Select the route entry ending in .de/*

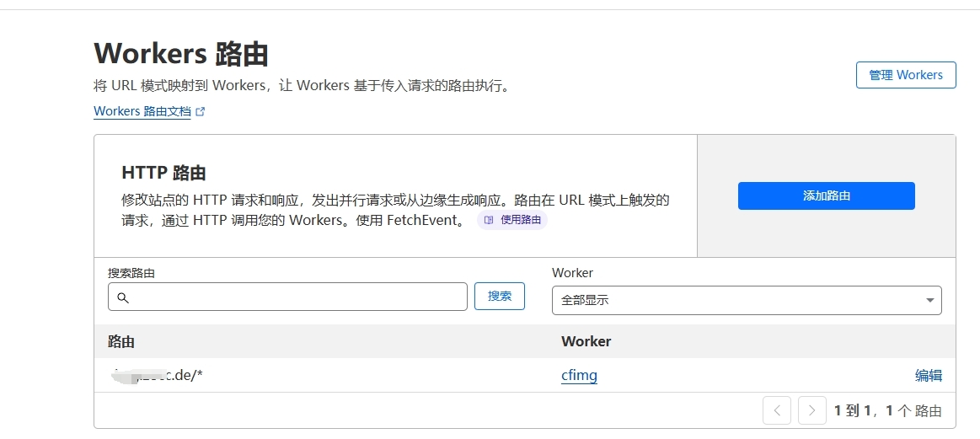pyautogui.click(x=157, y=375)
